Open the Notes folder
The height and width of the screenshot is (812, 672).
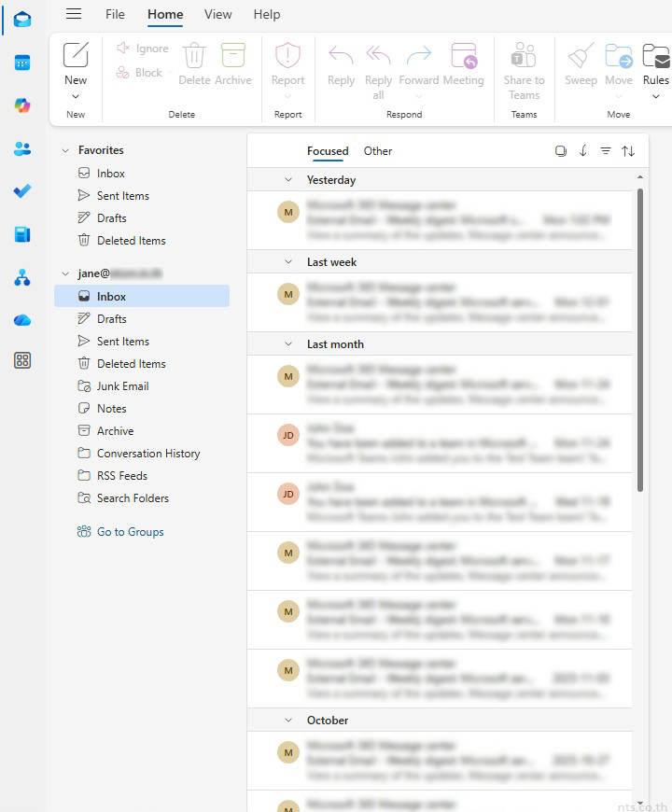pos(142,409)
